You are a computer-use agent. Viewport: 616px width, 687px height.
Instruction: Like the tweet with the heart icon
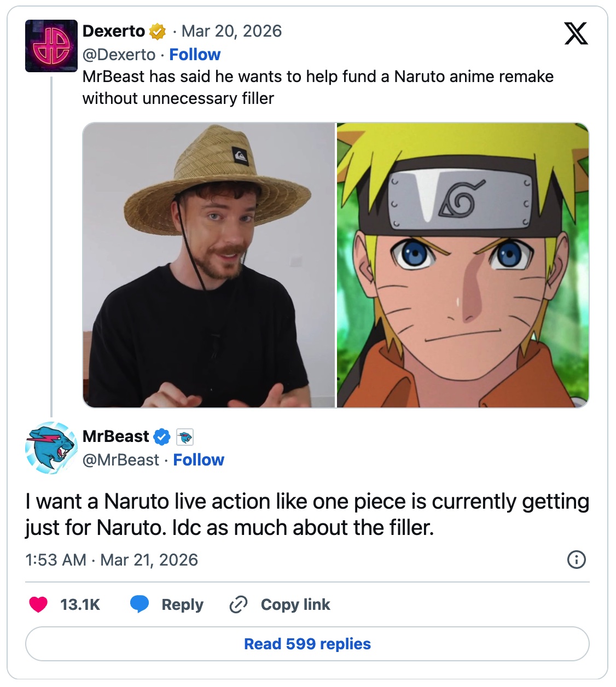tap(38, 604)
